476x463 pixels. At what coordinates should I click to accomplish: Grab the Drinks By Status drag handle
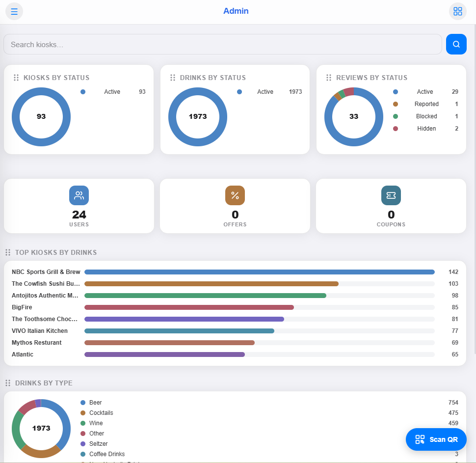point(172,78)
